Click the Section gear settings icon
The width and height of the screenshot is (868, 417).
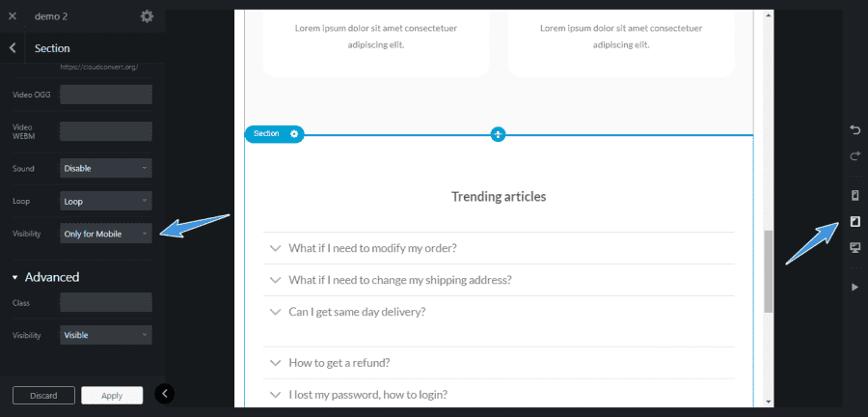coord(294,133)
